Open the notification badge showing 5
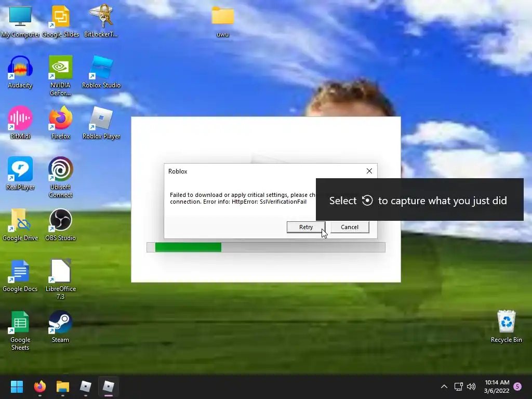Image resolution: width=532 pixels, height=399 pixels. click(x=517, y=387)
